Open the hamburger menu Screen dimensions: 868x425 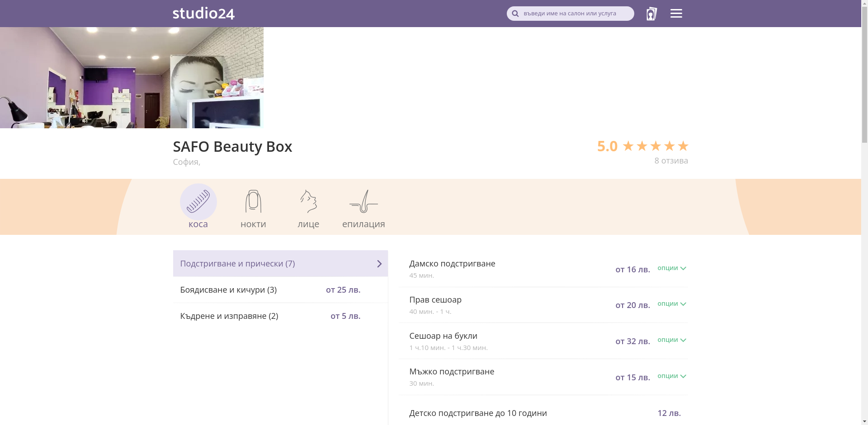(676, 14)
